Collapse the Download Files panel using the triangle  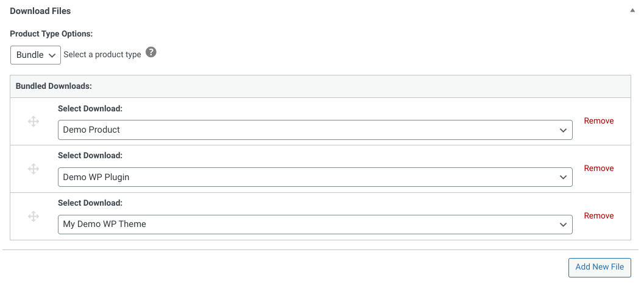[x=632, y=11]
